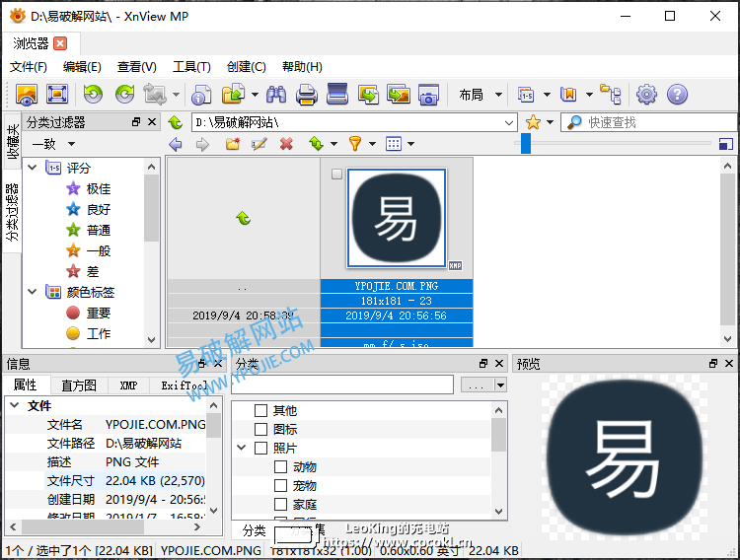
Task: Check the 照片 category box
Action: tap(261, 448)
